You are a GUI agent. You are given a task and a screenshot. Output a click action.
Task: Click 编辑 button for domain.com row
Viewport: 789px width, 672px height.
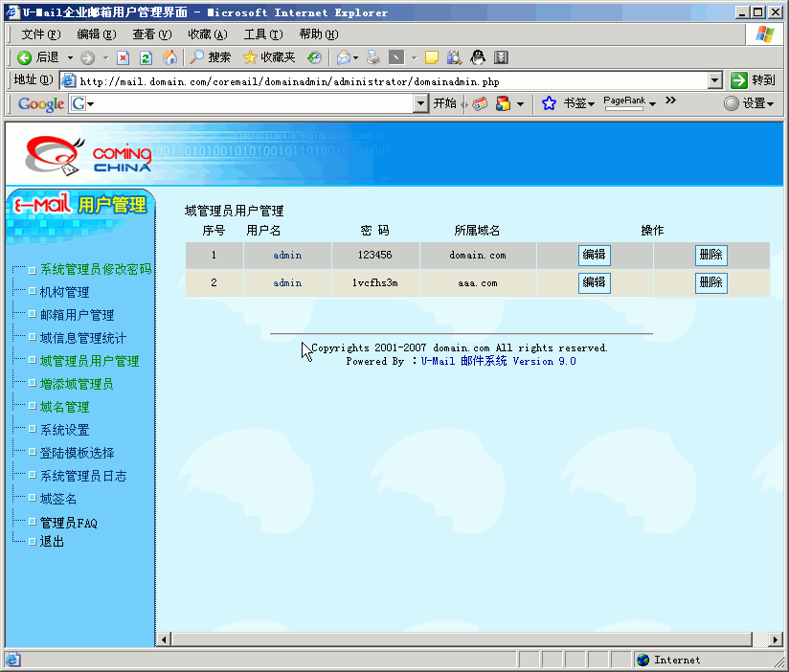pos(594,256)
